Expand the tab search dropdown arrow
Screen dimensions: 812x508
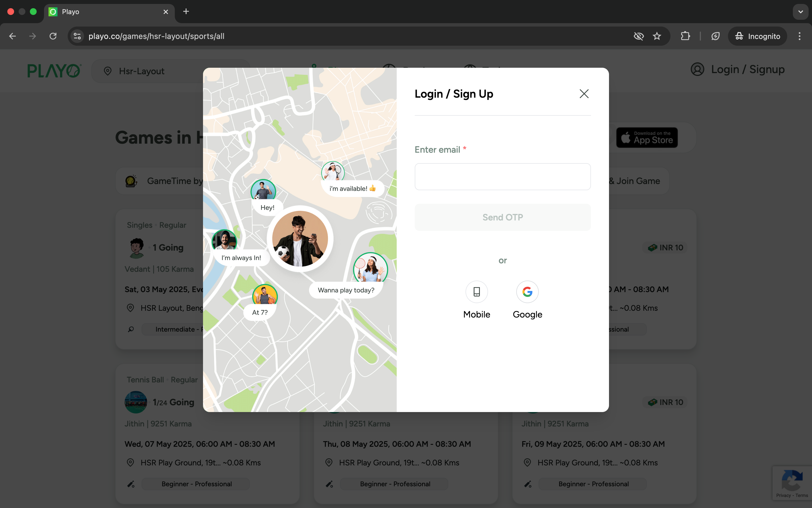tap(801, 12)
